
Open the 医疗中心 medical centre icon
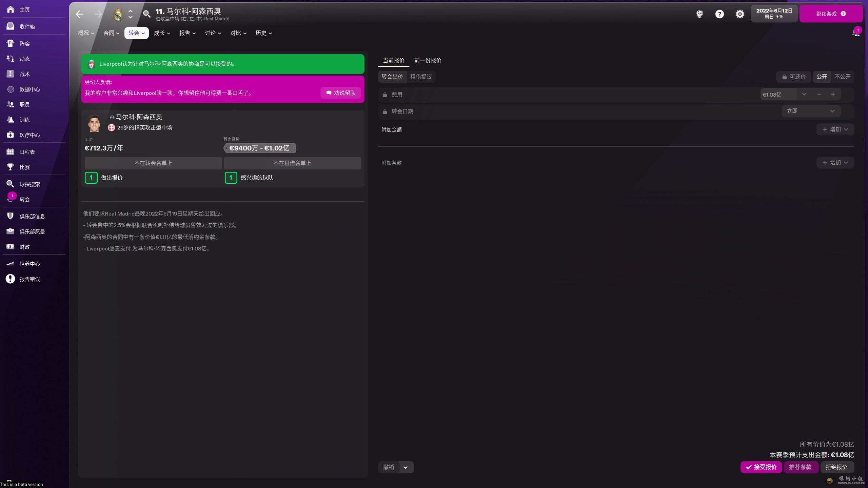(11, 135)
